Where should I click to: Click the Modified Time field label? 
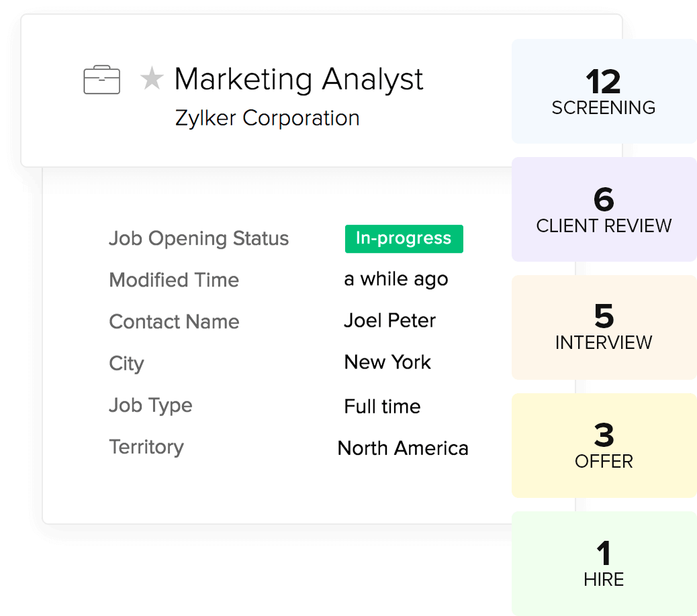click(174, 280)
